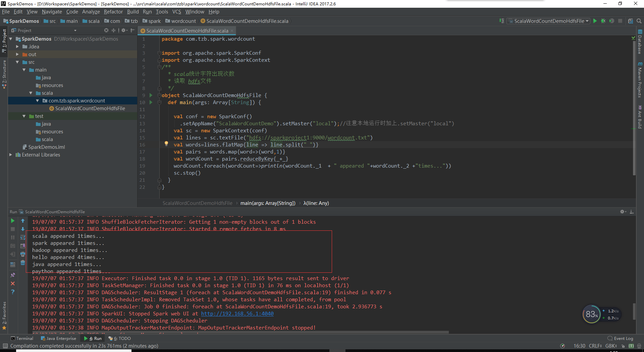
Task: Collapse all nodes in the Project view
Action: [x=113, y=30]
